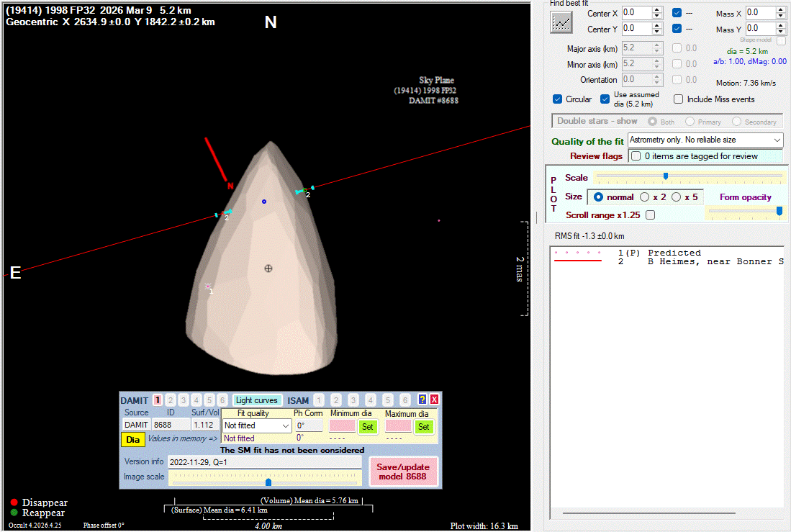Open the blue help question mark icon
Viewport: 791px width, 532px height.
[x=422, y=400]
